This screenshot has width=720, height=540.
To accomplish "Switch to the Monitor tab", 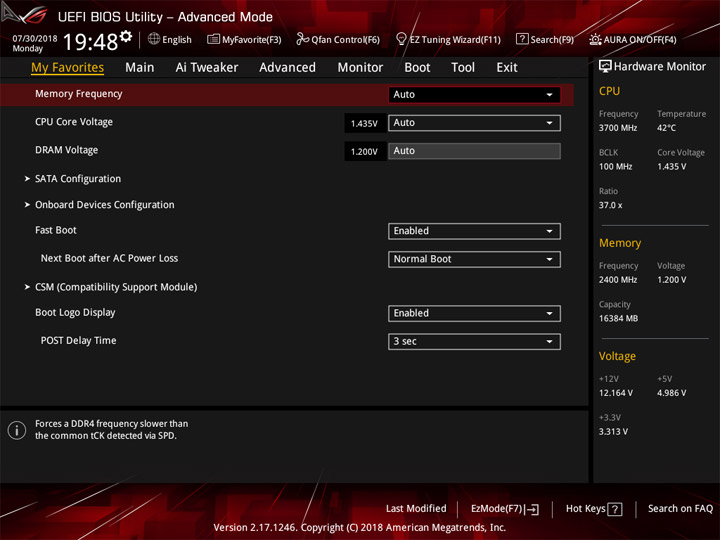I will pos(360,68).
